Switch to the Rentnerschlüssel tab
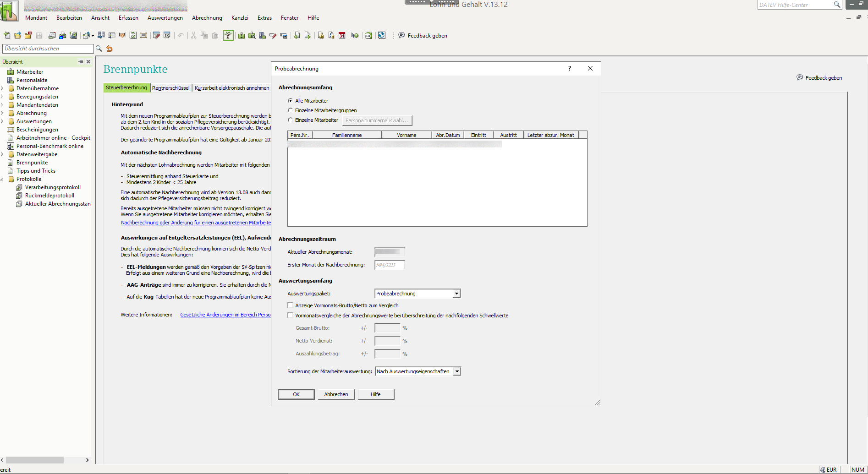The image size is (868, 474). click(170, 88)
